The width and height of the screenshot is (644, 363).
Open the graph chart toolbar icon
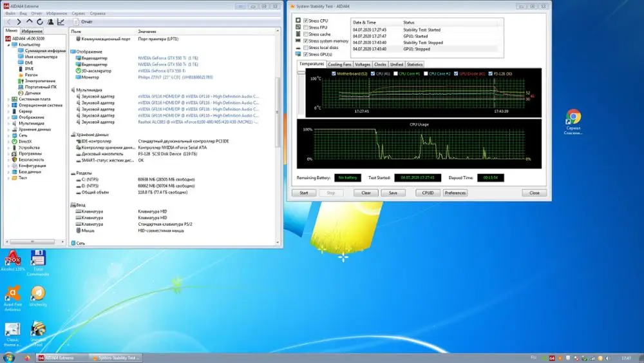click(x=61, y=22)
